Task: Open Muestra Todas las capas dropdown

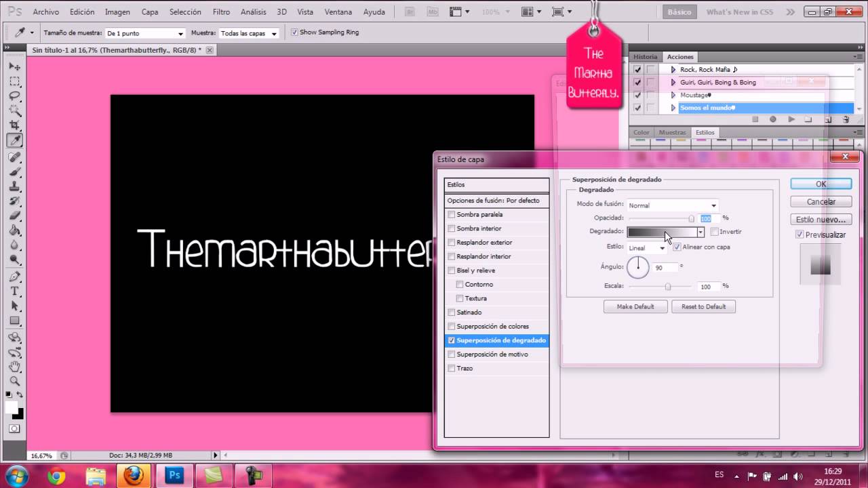Action: click(x=249, y=33)
